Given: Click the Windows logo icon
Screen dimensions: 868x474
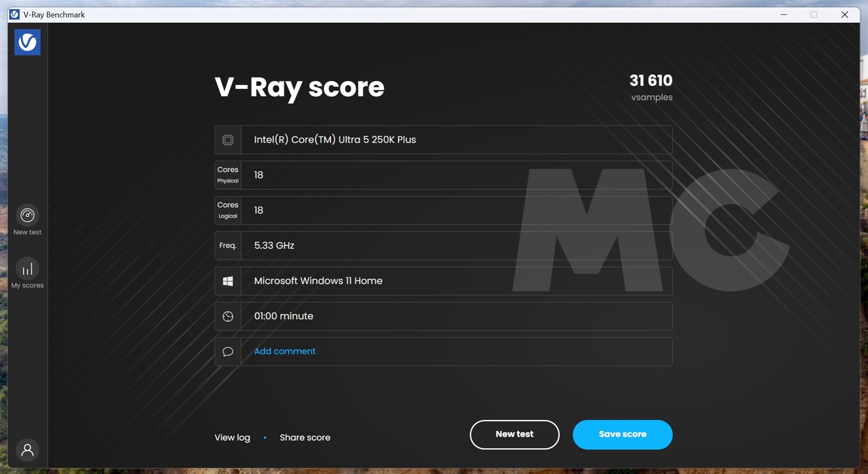Looking at the screenshot, I should (228, 281).
